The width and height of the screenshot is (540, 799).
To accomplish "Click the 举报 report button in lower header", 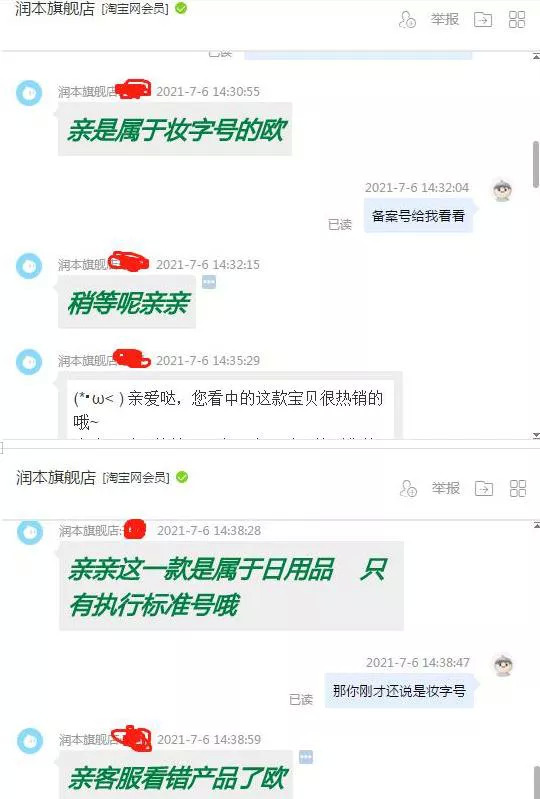I will 445,488.
